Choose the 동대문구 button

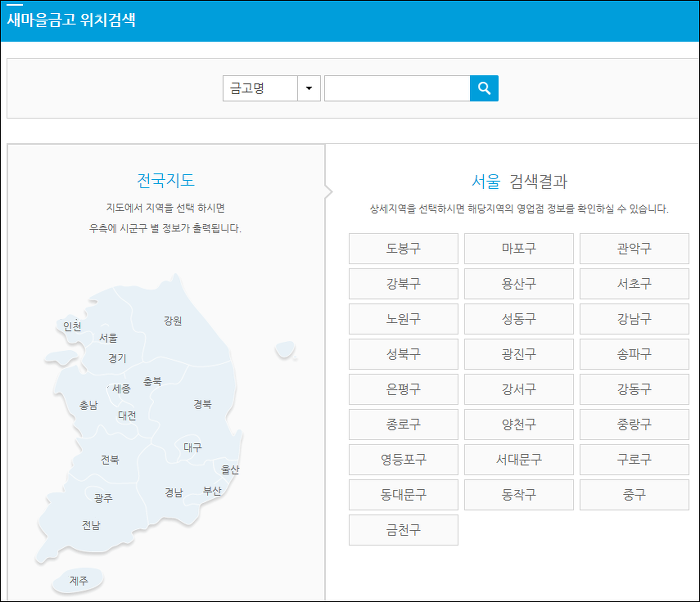point(404,495)
